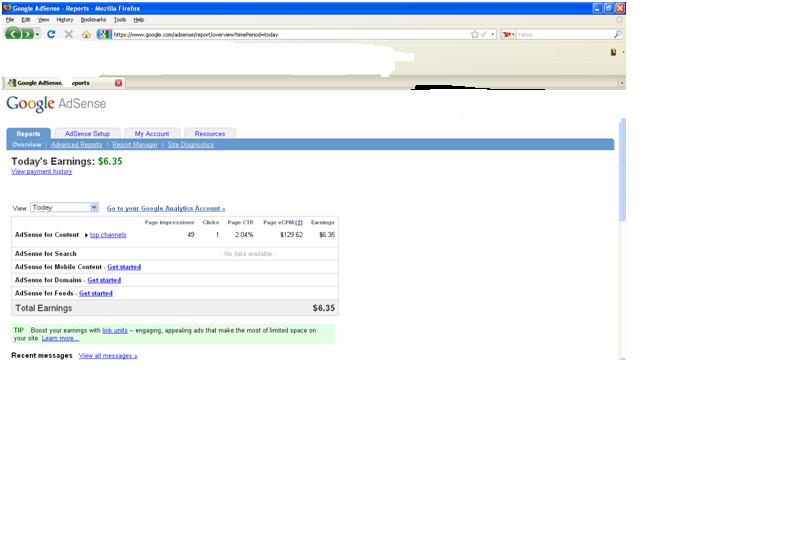Click the 49 page impressions value

191,235
